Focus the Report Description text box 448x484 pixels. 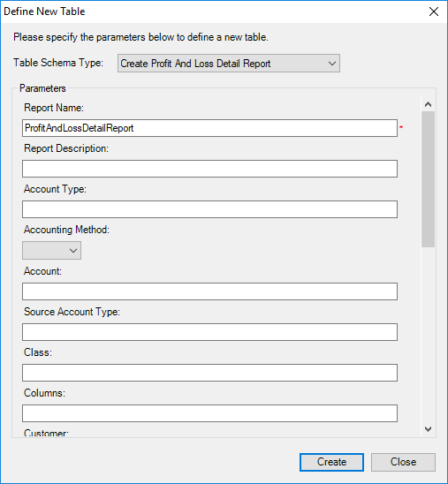(x=209, y=169)
